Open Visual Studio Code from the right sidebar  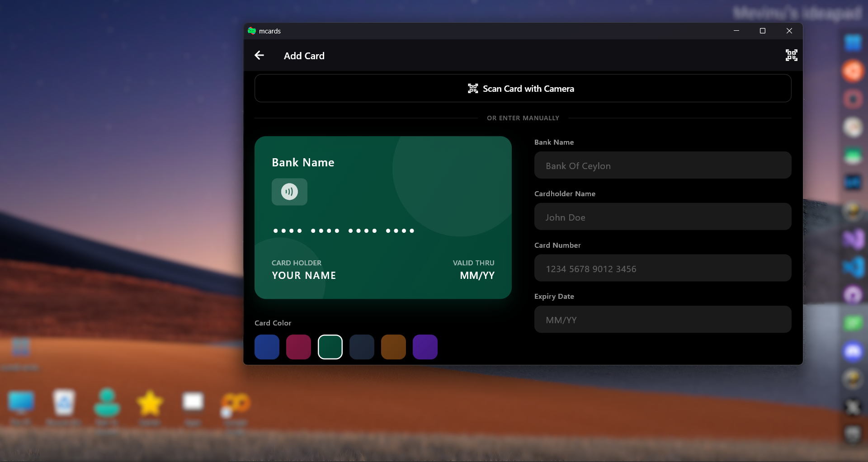pyautogui.click(x=853, y=267)
